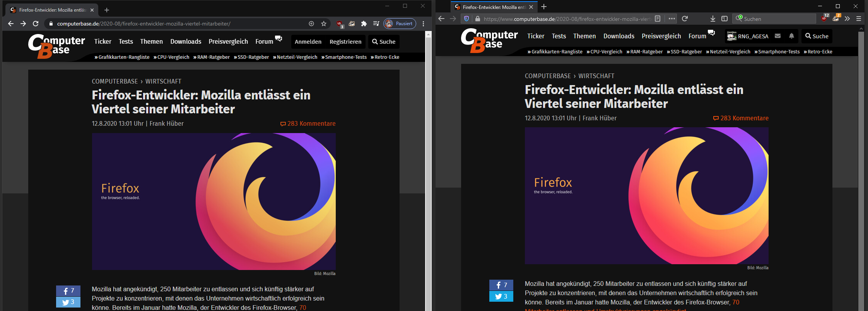Click 'Suche' button in Chrome window

pyautogui.click(x=384, y=42)
